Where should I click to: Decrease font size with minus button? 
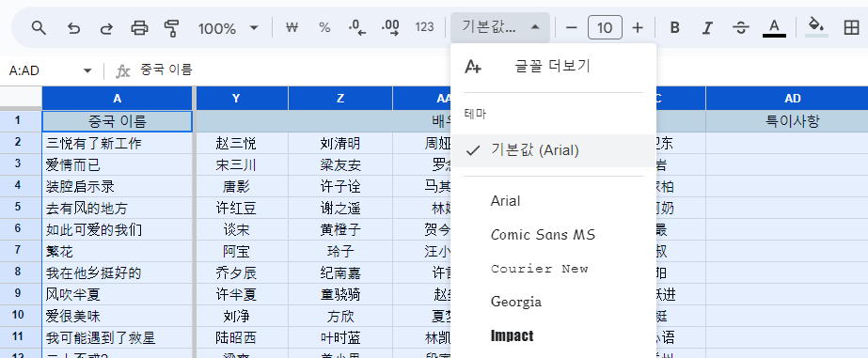(572, 27)
